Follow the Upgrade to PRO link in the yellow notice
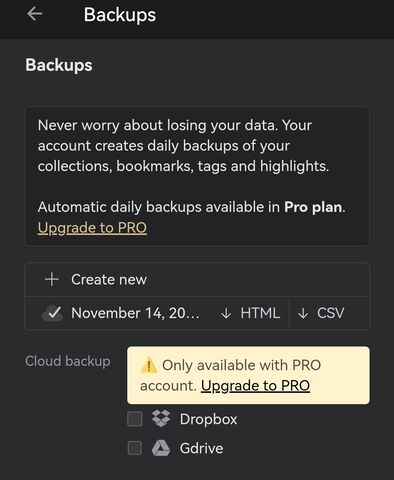Image resolution: width=394 pixels, height=480 pixels. (x=255, y=386)
